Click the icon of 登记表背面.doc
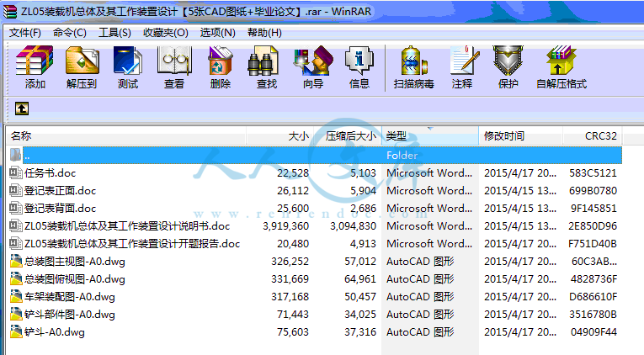Viewport: 644px width, 355px height. coord(16,208)
